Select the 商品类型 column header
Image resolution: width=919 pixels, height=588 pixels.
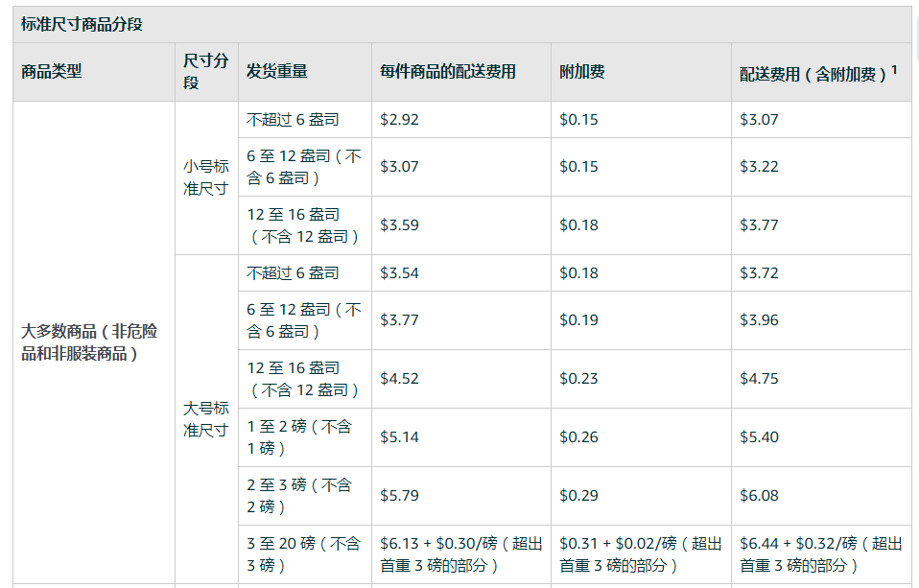[x=51, y=72]
